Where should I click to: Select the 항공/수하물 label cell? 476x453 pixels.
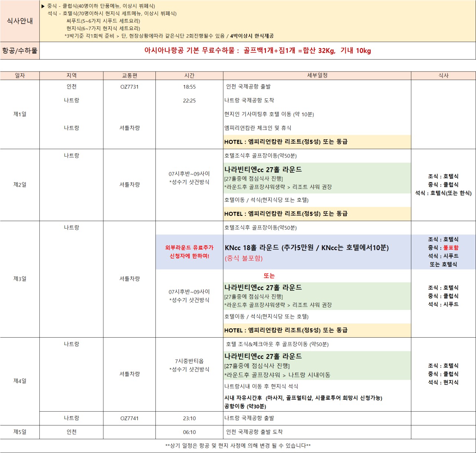click(x=20, y=51)
